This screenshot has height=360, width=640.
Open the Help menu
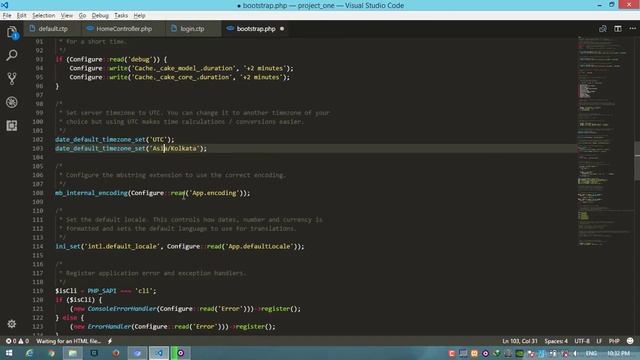[140, 16]
